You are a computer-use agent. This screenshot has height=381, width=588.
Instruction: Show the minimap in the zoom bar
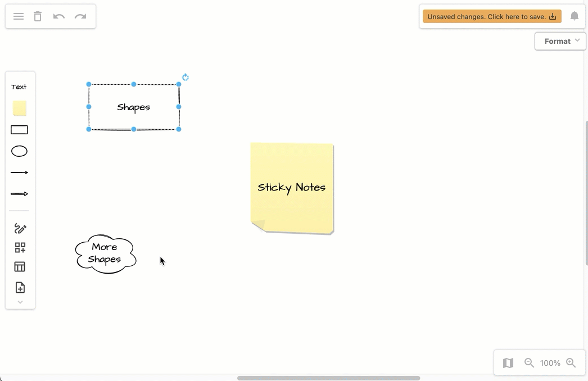507,362
